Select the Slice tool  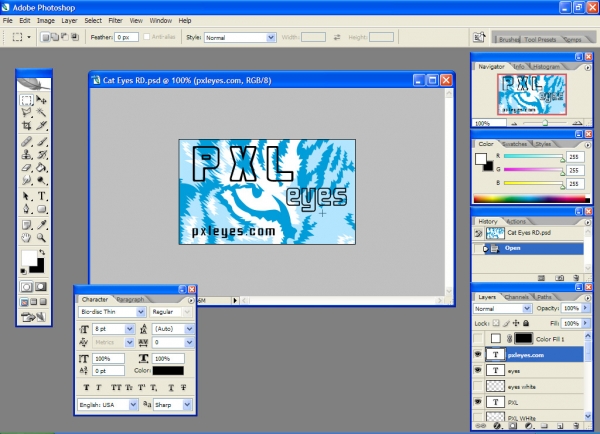41,126
